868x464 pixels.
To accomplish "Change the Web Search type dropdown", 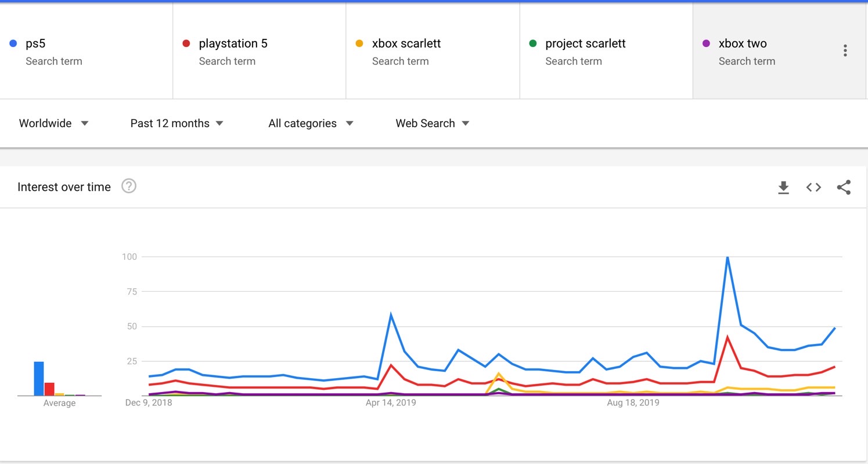I will [432, 123].
